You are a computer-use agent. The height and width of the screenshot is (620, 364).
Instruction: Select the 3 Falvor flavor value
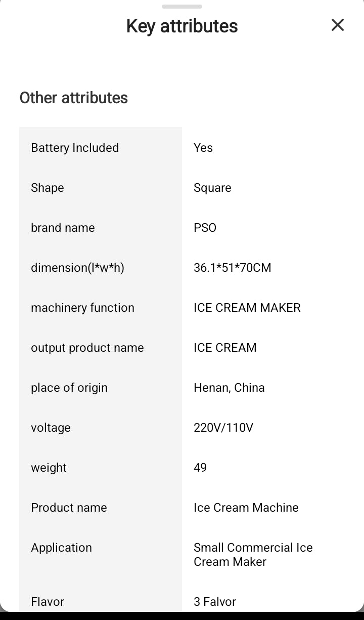[x=215, y=602]
